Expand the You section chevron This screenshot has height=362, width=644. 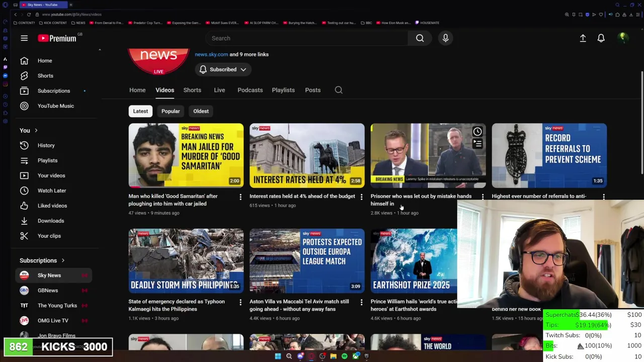pos(36,131)
